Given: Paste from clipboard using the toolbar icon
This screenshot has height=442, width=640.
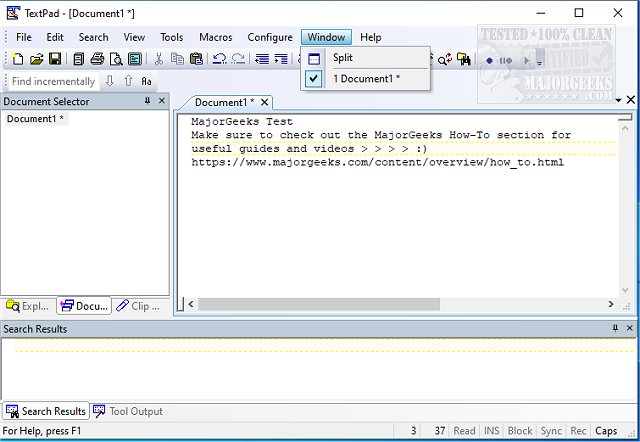Looking at the screenshot, I should 196,60.
